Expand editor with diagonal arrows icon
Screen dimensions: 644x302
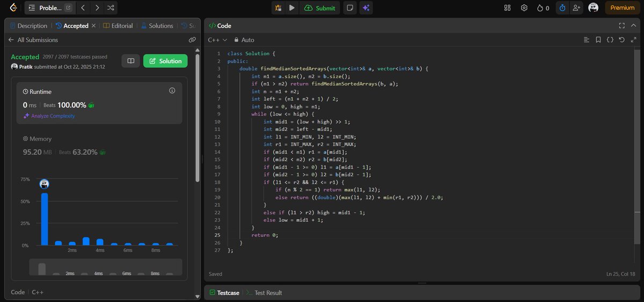coord(633,40)
